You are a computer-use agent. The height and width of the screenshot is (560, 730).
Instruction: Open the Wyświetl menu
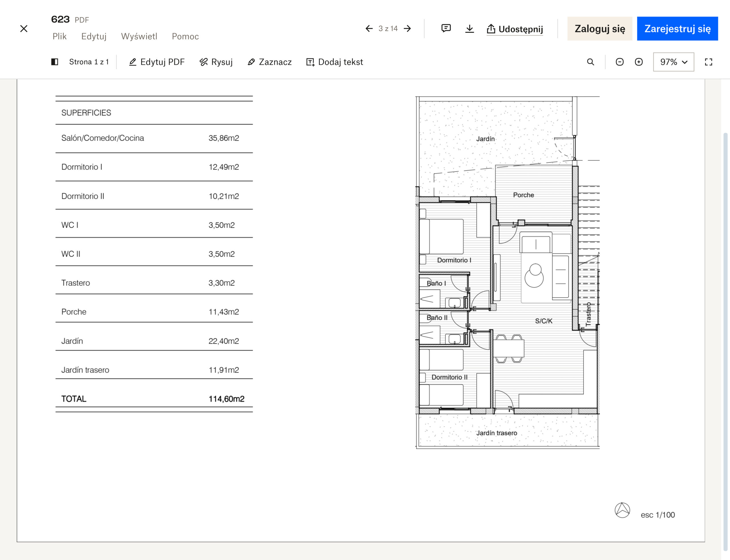(x=139, y=36)
